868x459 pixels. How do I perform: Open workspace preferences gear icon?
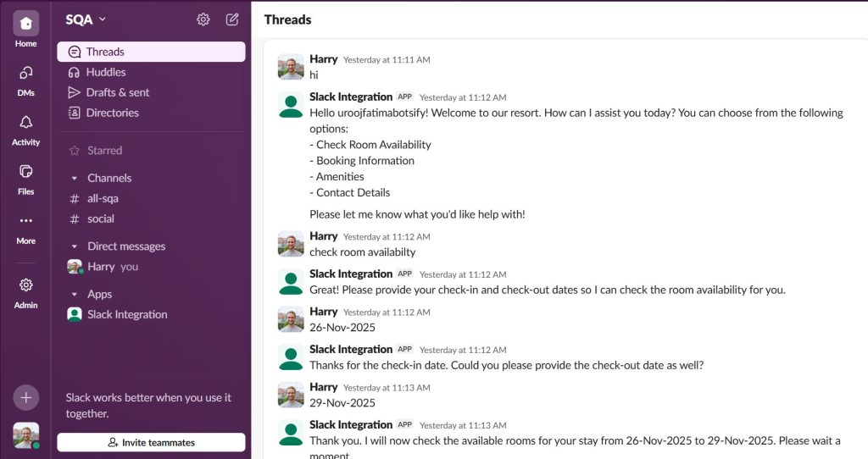tap(203, 19)
